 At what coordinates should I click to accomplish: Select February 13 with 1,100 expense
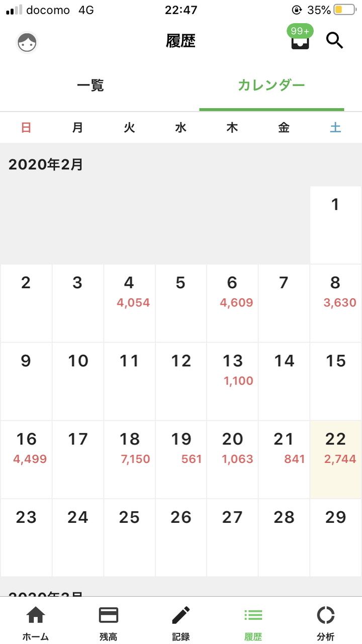coord(232,381)
